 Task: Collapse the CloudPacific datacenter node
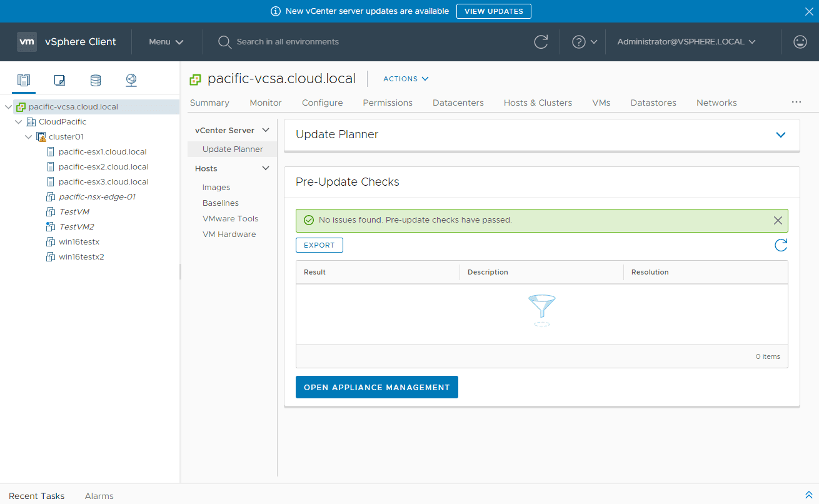click(x=19, y=122)
